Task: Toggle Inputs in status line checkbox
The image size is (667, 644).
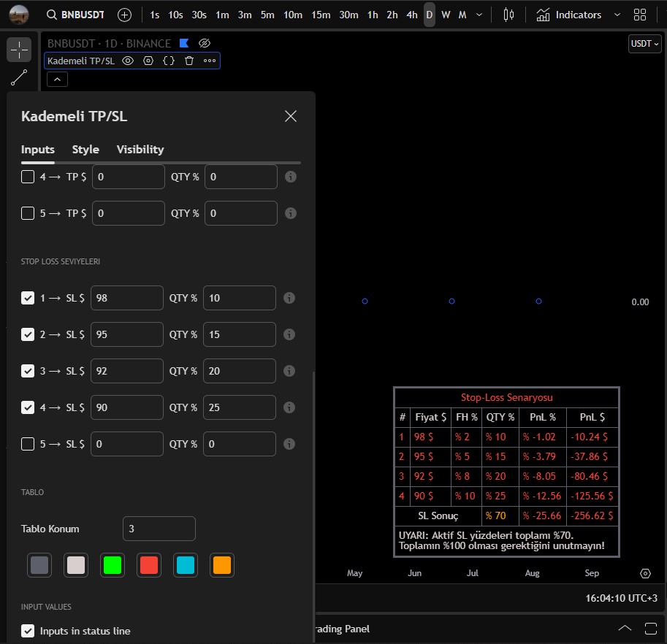Action: point(28,631)
